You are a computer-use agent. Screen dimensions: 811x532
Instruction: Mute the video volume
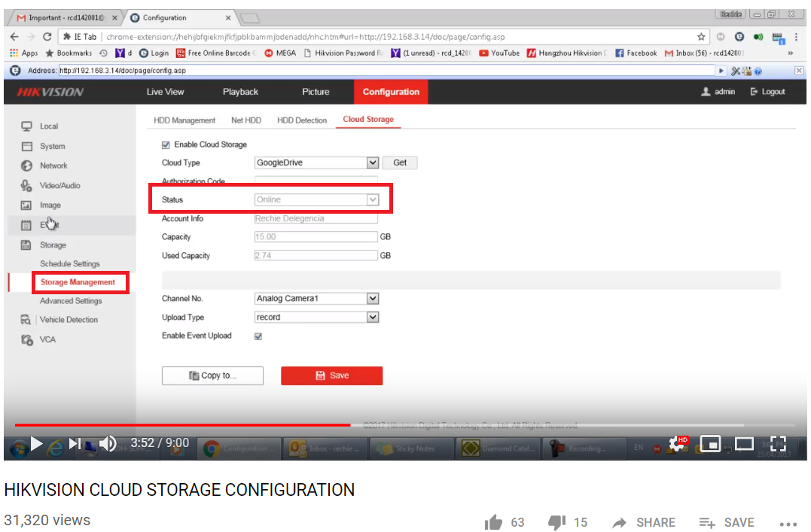tap(108, 444)
